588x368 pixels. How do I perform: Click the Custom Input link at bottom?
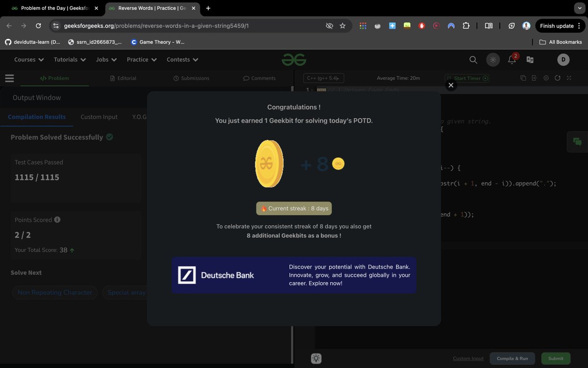click(468, 359)
